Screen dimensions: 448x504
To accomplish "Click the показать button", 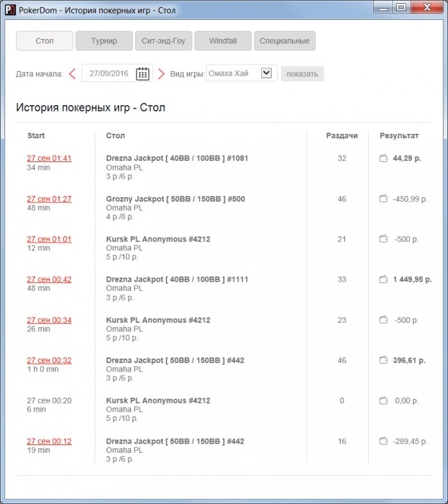I will [302, 74].
